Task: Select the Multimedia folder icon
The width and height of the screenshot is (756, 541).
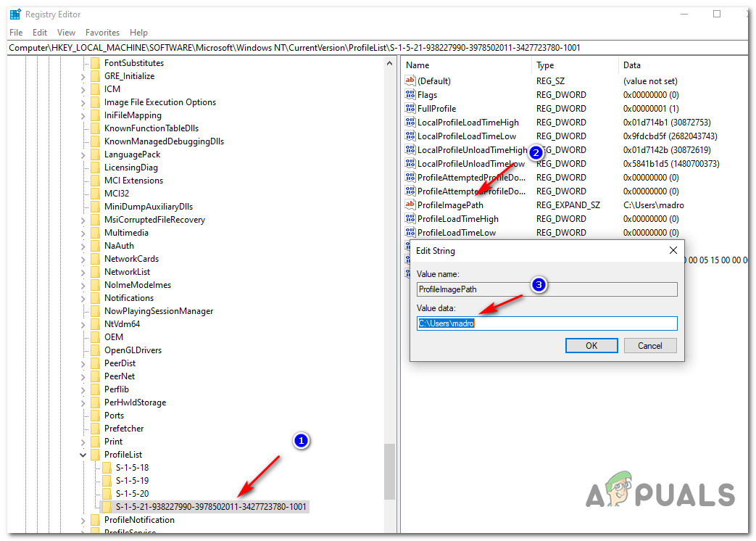Action: 95,232
